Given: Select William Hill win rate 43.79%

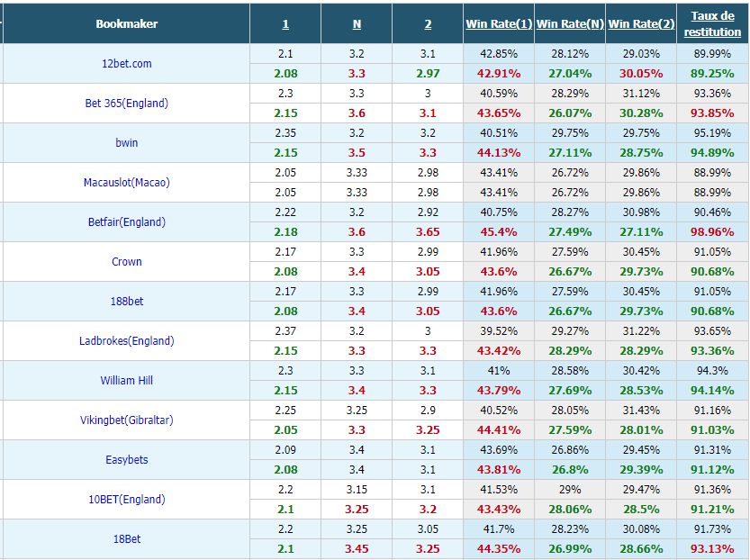Looking at the screenshot, I should coord(499,391).
